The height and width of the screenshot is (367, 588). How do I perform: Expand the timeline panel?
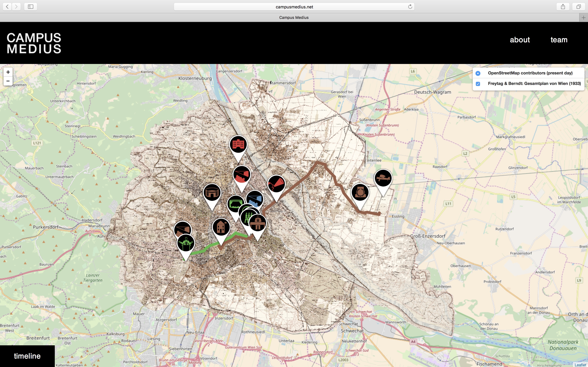(27, 356)
